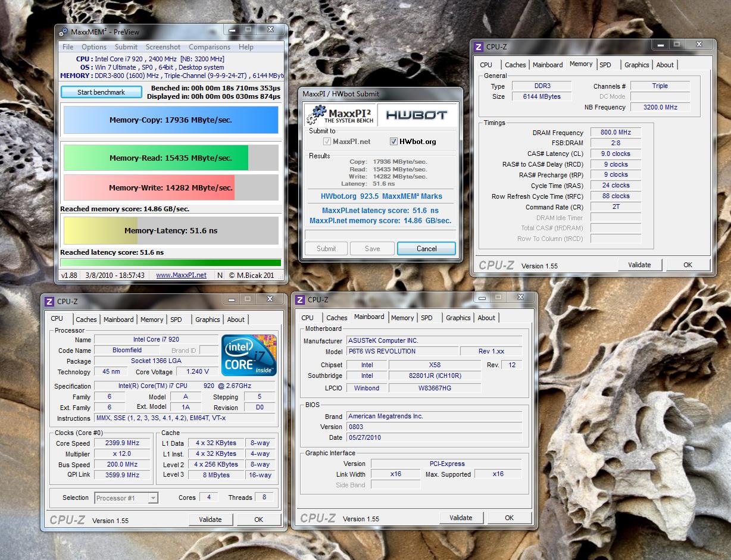731x560 pixels.
Task: Click the Submit button in HWbot dialog
Action: click(x=326, y=249)
